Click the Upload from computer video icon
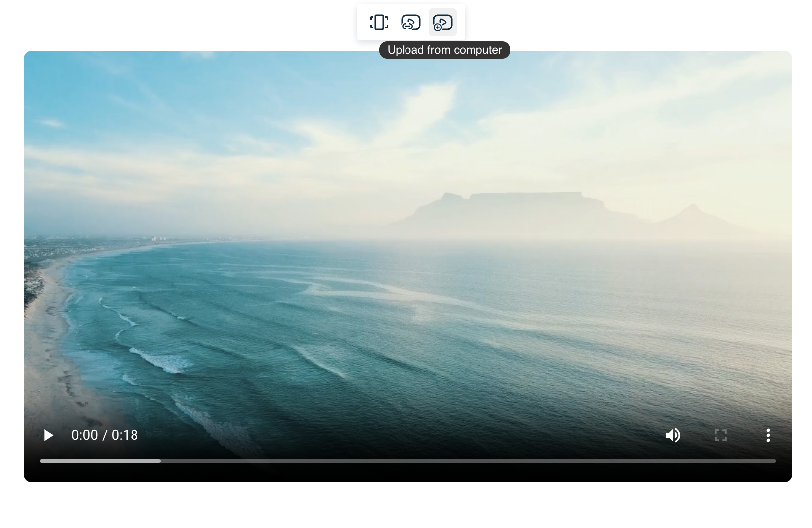 point(442,22)
